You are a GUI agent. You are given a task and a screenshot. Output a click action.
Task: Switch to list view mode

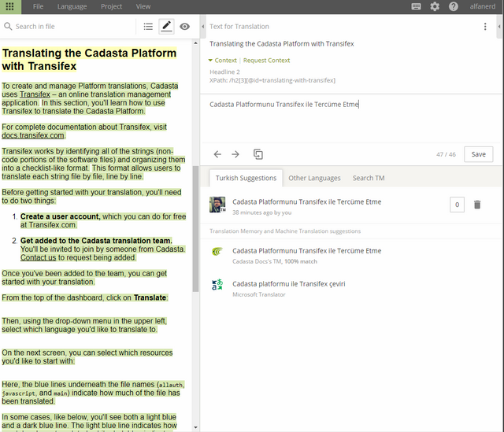point(148,26)
